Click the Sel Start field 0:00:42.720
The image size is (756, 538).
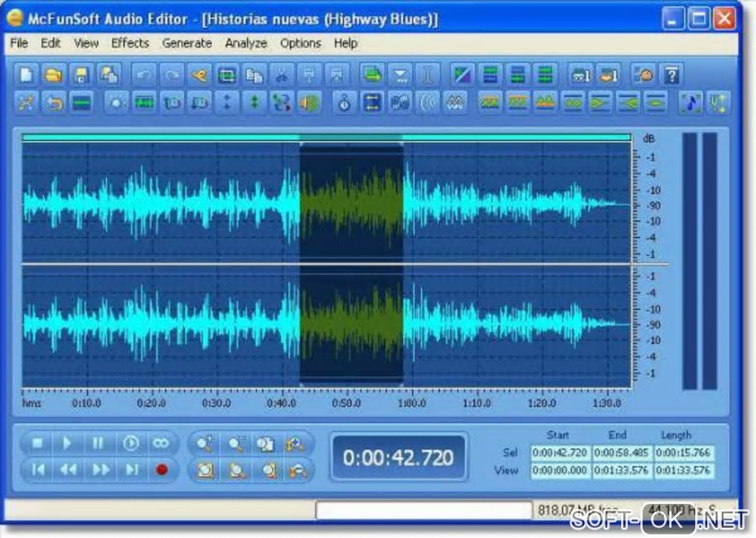(560, 453)
